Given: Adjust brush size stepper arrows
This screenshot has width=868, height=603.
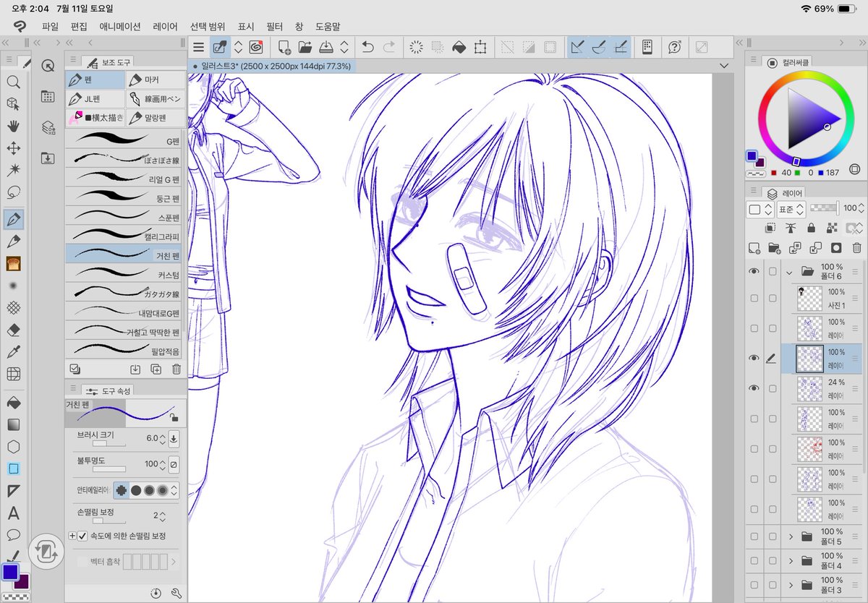Looking at the screenshot, I should pos(162,438).
